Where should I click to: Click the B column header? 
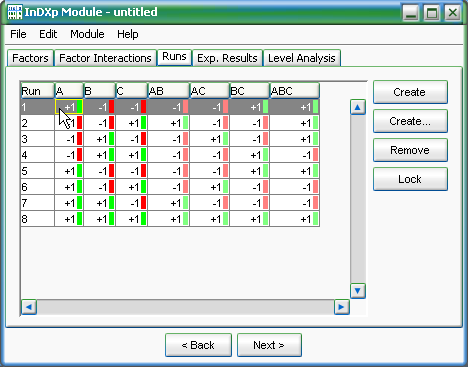click(x=99, y=91)
